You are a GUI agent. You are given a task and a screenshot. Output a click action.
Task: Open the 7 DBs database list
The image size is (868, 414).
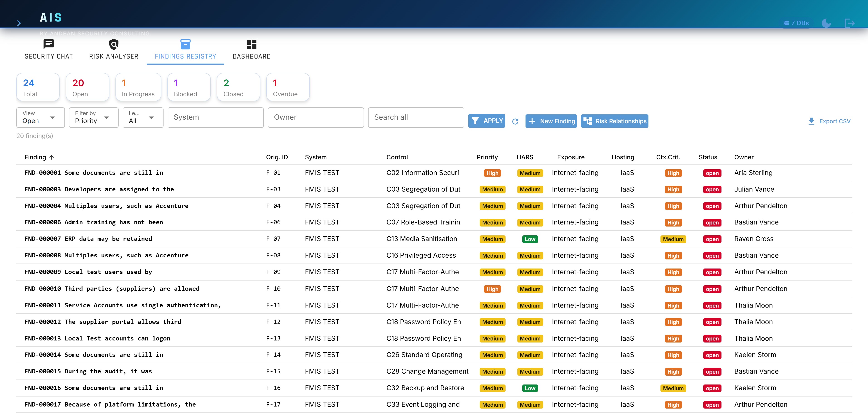point(796,23)
